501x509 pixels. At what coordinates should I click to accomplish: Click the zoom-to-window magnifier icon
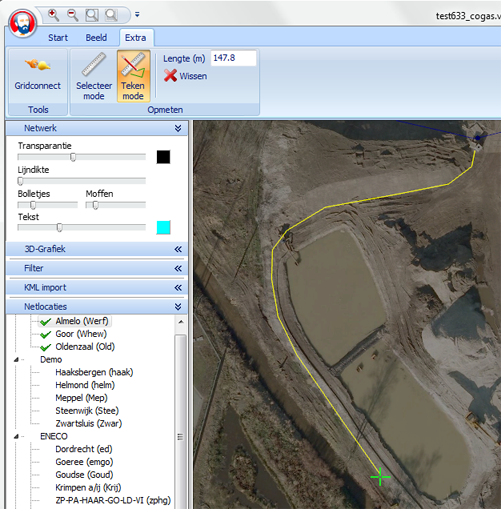click(x=92, y=15)
